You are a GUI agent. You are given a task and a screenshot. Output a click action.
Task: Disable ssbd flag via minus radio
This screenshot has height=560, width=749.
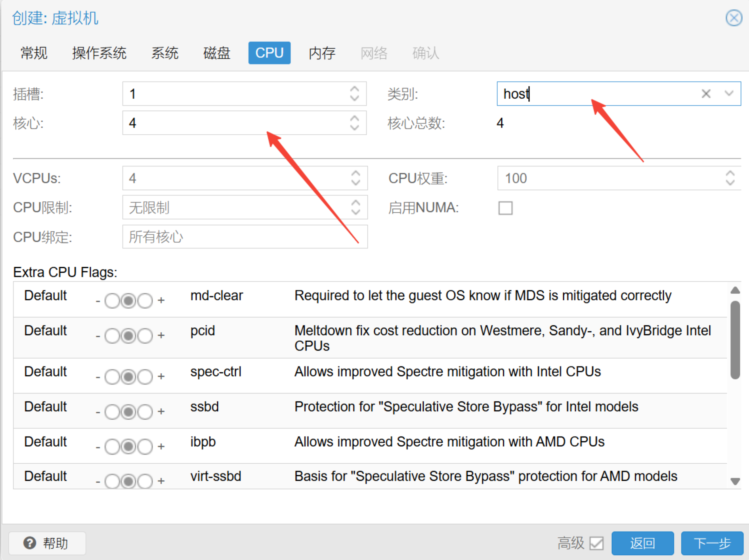point(112,412)
